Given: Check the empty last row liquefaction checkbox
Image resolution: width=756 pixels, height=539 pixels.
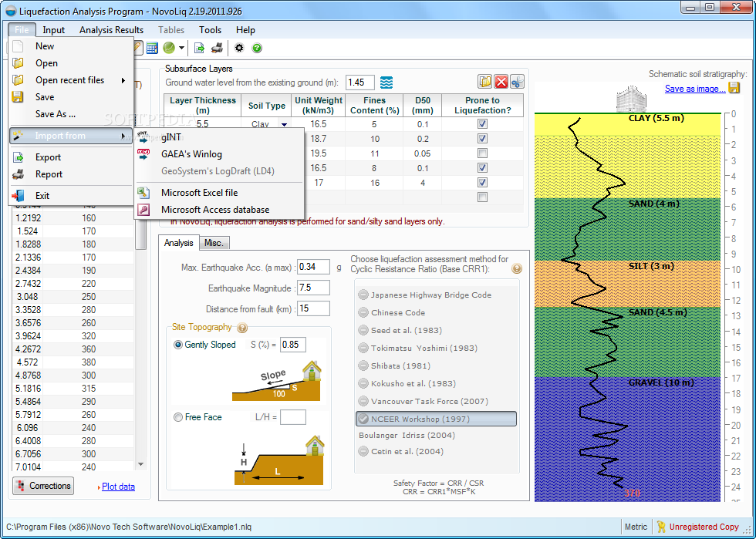Looking at the screenshot, I should pos(482,197).
